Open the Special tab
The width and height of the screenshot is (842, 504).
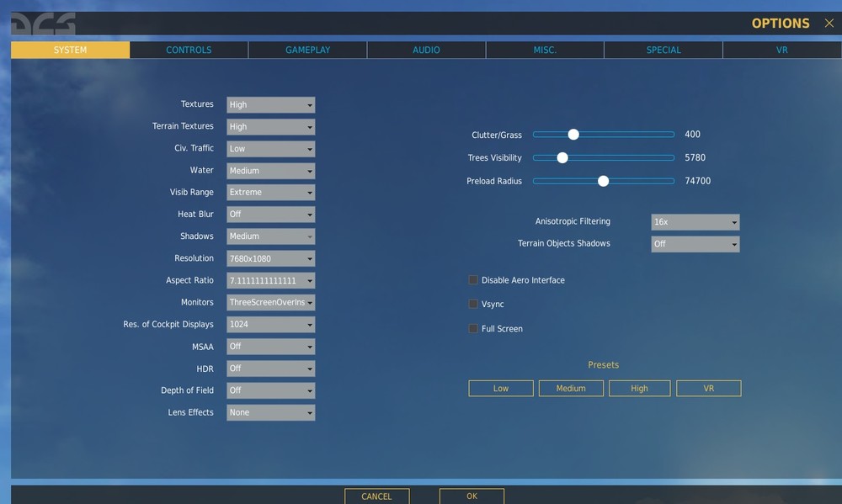(663, 50)
